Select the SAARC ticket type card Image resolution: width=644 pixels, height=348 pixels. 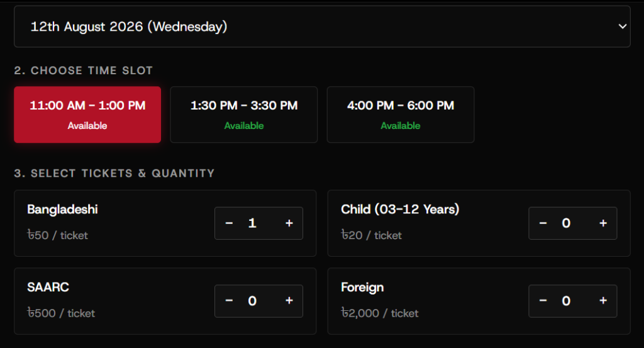(165, 301)
